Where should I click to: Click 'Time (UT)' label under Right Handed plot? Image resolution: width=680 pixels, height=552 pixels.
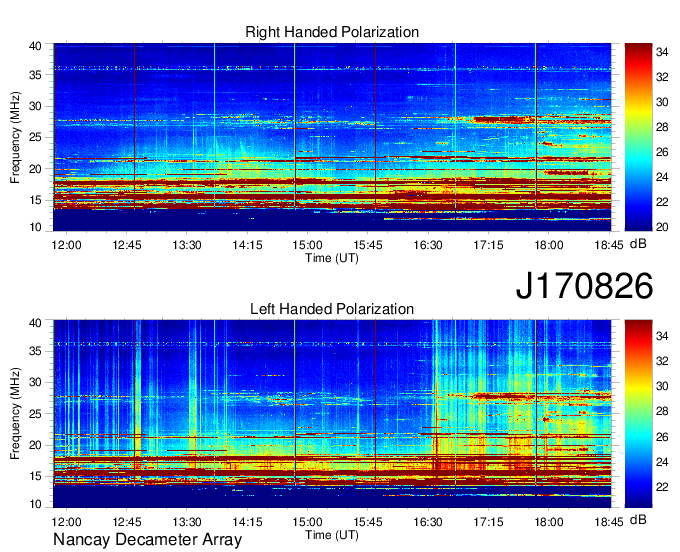tap(332, 258)
